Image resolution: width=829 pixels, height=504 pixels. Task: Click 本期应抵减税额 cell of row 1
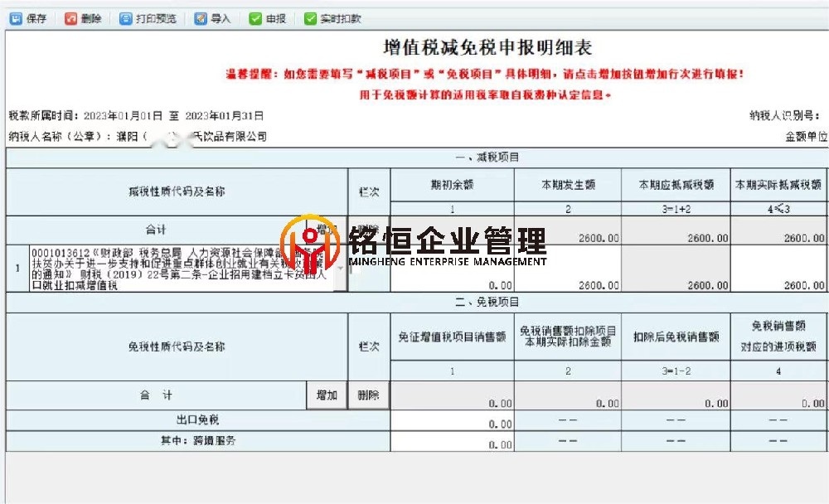point(676,268)
